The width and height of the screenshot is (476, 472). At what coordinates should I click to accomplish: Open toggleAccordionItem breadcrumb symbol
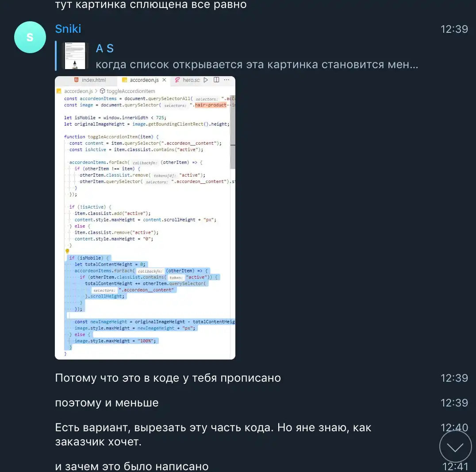pos(127,91)
